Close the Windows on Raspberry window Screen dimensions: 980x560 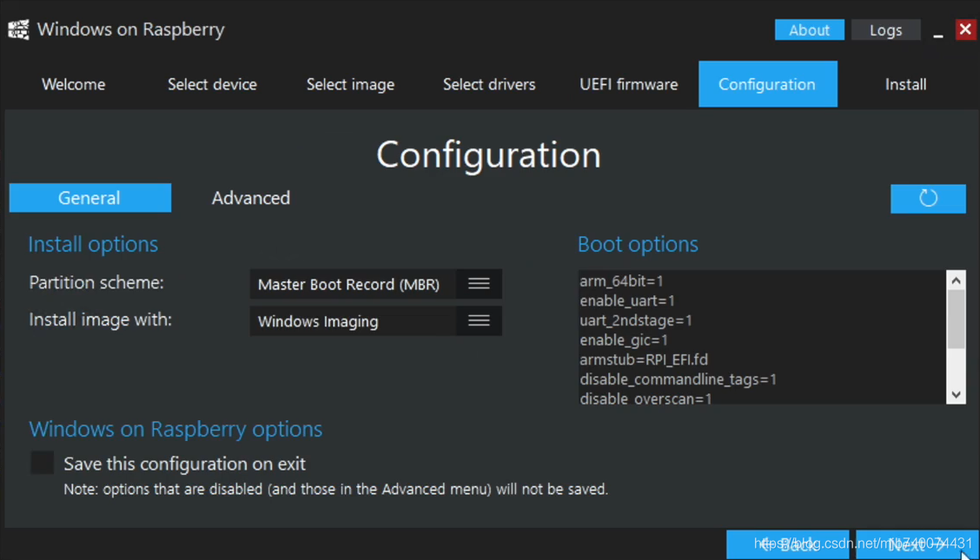tap(965, 30)
